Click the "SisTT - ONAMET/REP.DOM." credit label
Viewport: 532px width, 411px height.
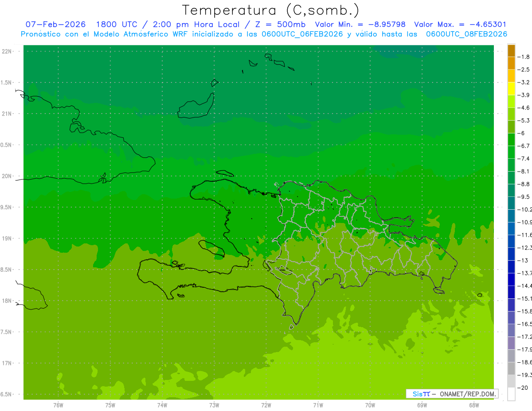tap(452, 394)
